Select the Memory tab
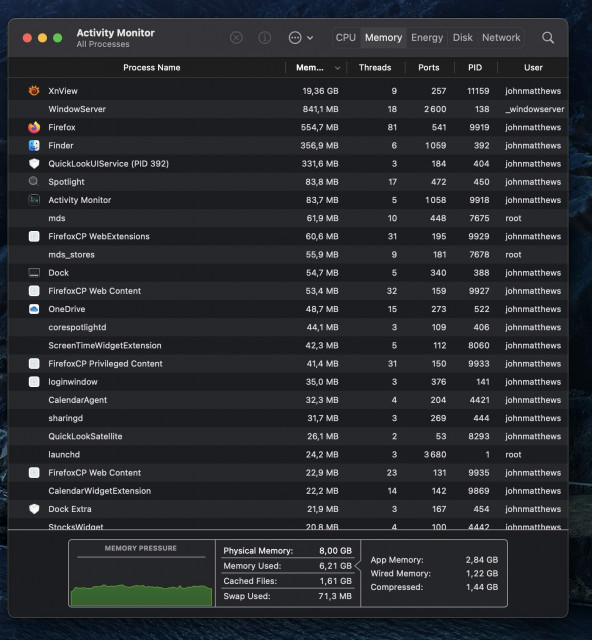Viewport: 592px width, 640px height. pyautogui.click(x=383, y=38)
